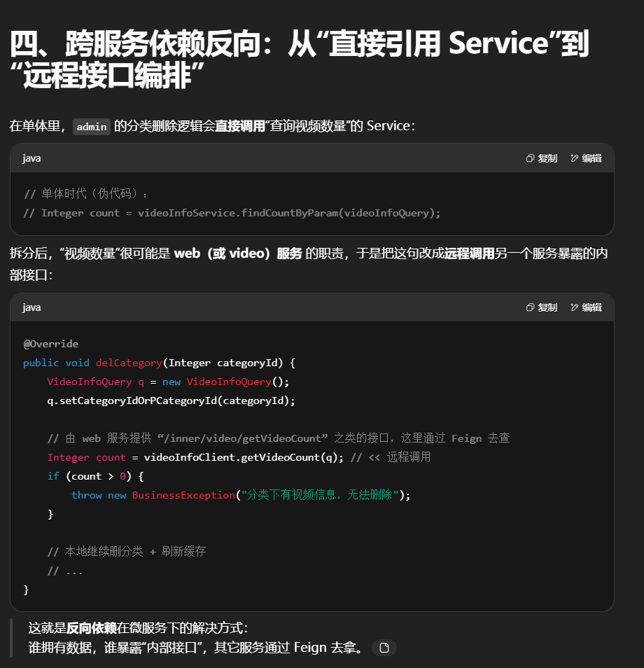
Task: Click the 'java' label of the first code block
Action: tap(31, 158)
